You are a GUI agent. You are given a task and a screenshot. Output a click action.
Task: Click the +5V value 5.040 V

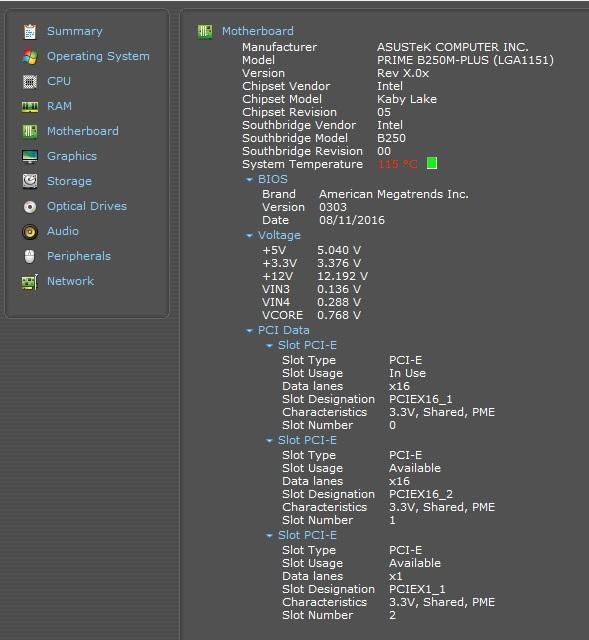339,250
